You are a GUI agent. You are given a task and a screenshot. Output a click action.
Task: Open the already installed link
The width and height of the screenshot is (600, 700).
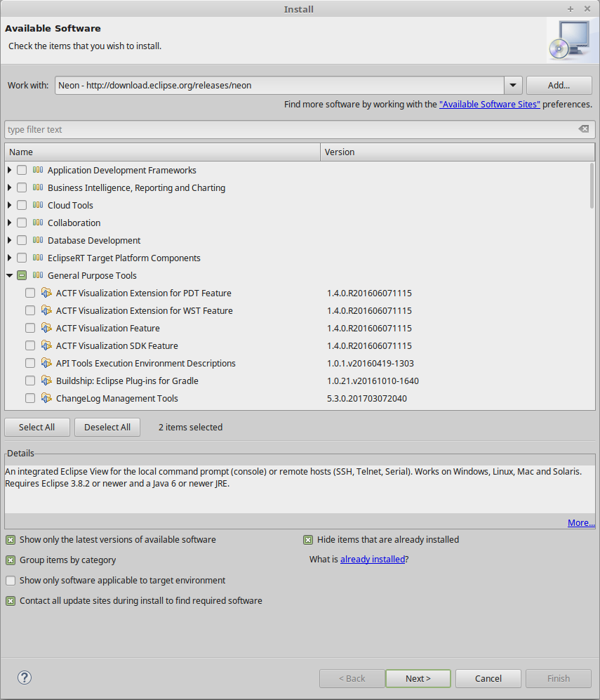click(373, 559)
